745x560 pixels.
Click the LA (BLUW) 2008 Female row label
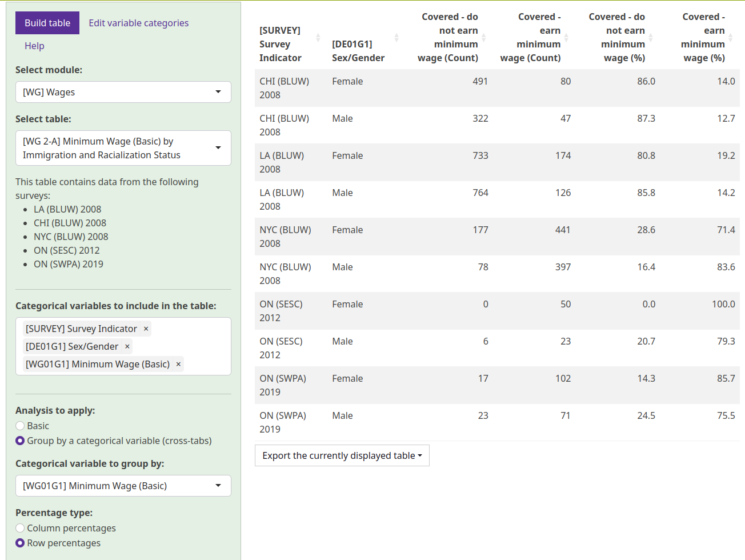click(x=282, y=162)
